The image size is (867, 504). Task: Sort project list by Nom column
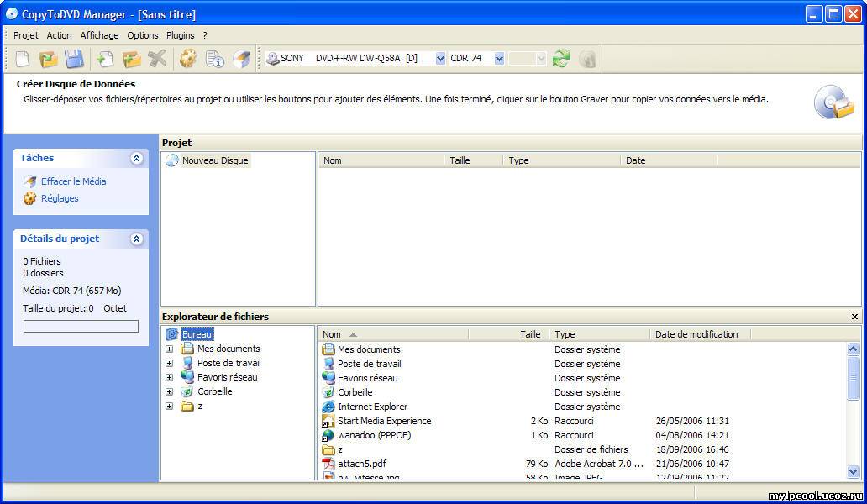381,160
